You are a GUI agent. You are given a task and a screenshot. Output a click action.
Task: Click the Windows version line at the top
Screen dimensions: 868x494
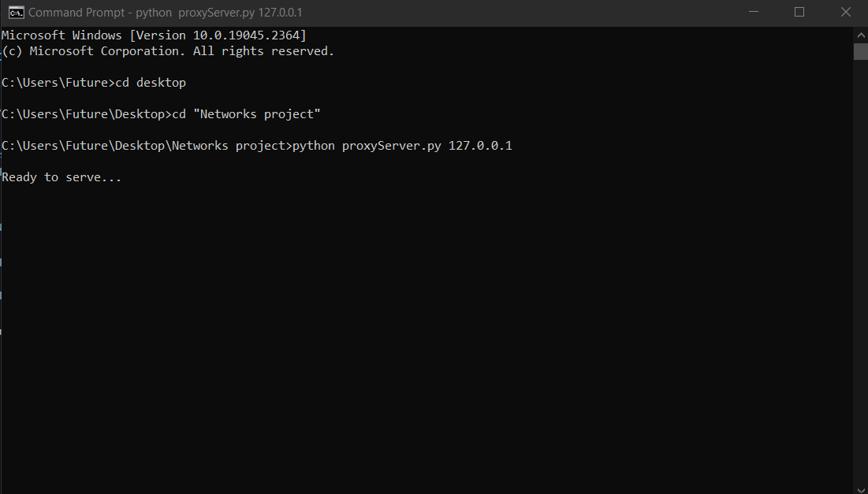tap(153, 35)
